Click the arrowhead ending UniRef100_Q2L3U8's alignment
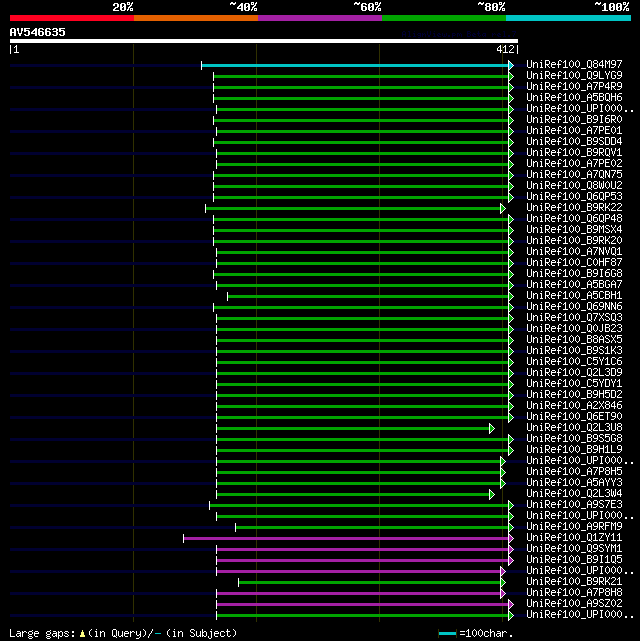 tap(492, 428)
